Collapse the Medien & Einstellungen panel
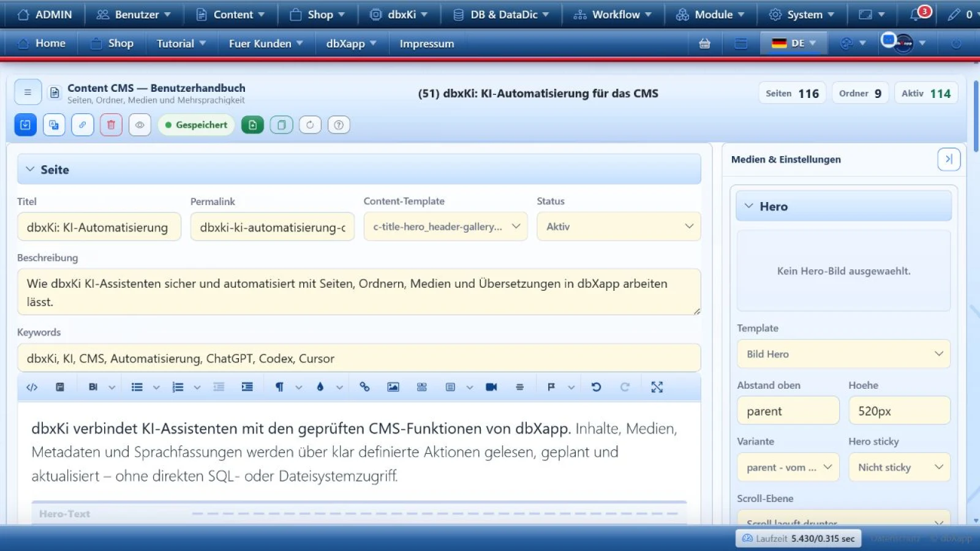Image resolution: width=980 pixels, height=551 pixels. click(x=949, y=159)
